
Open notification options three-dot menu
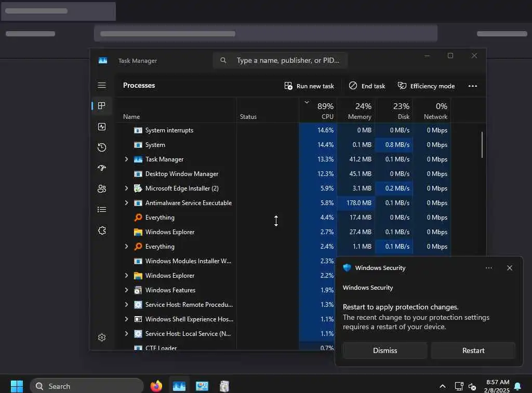489,268
